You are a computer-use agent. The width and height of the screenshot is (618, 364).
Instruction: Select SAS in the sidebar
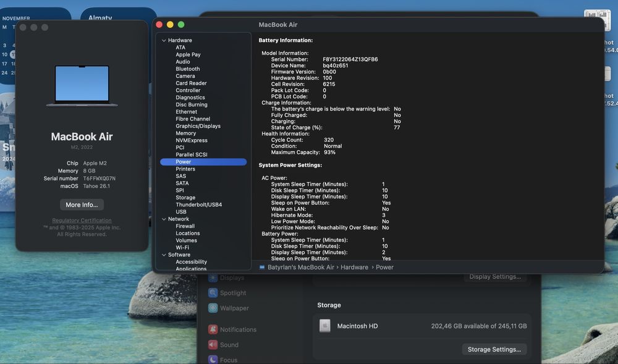(x=181, y=176)
